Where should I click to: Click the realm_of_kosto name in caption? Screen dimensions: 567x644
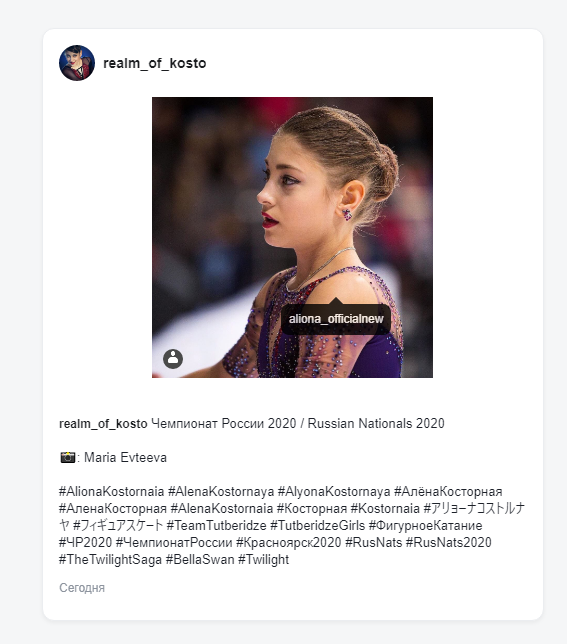pyautogui.click(x=103, y=423)
